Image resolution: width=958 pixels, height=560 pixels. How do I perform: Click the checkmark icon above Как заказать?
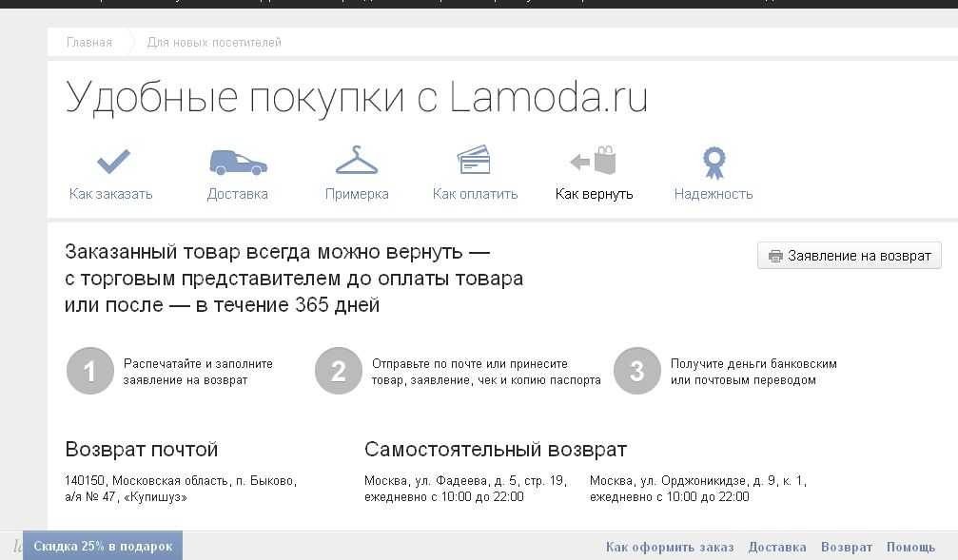[113, 162]
